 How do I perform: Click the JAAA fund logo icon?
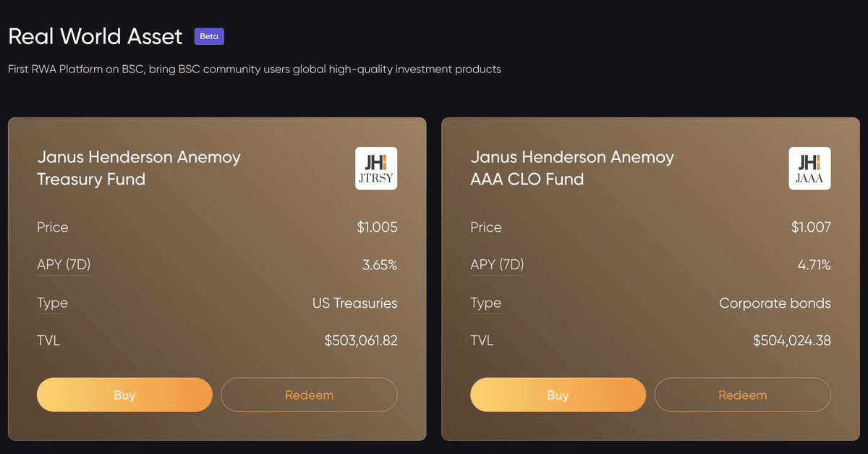coord(809,169)
